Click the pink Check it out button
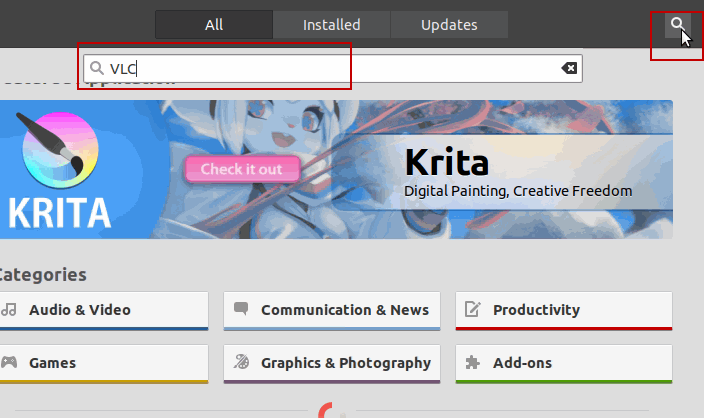The height and width of the screenshot is (418, 704). pyautogui.click(x=242, y=169)
